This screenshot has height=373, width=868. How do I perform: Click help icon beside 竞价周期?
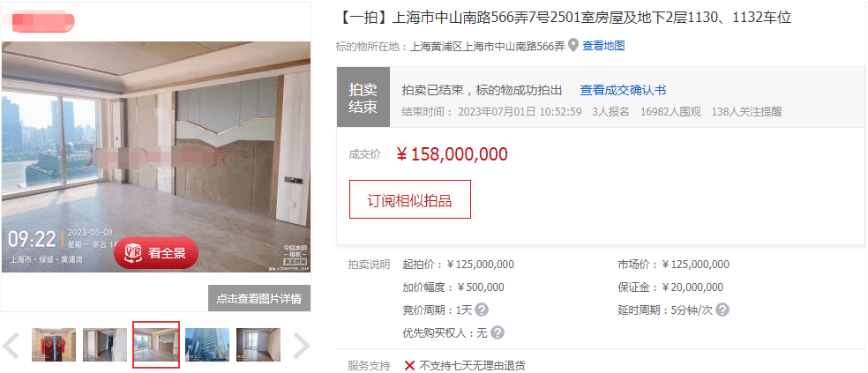point(483,310)
